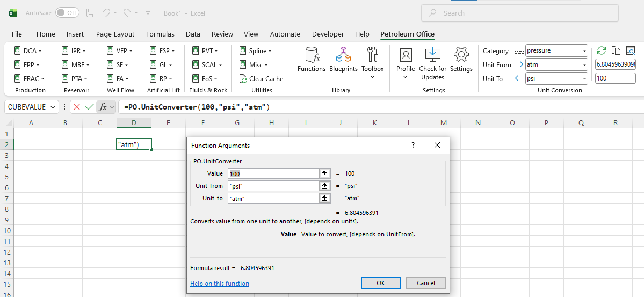Viewport: 644px width, 297px height.
Task: Open the SF functions menu
Action: pos(118,64)
